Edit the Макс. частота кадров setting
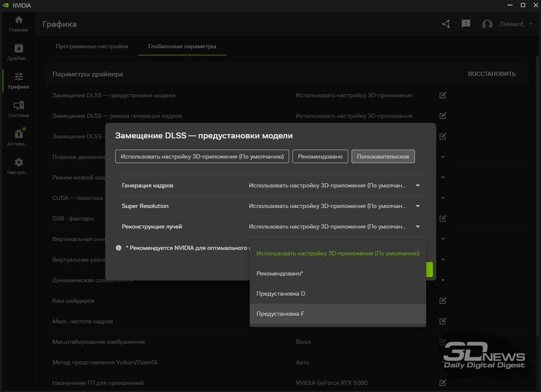This screenshot has width=541, height=392. pyautogui.click(x=443, y=321)
